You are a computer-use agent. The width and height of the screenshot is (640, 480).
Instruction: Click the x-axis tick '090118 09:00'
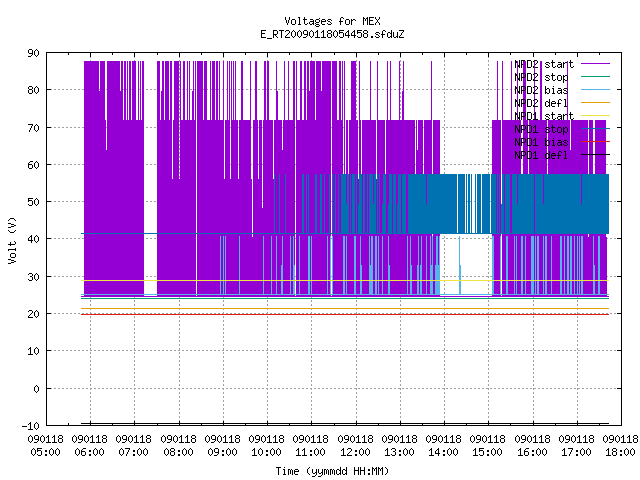222,446
